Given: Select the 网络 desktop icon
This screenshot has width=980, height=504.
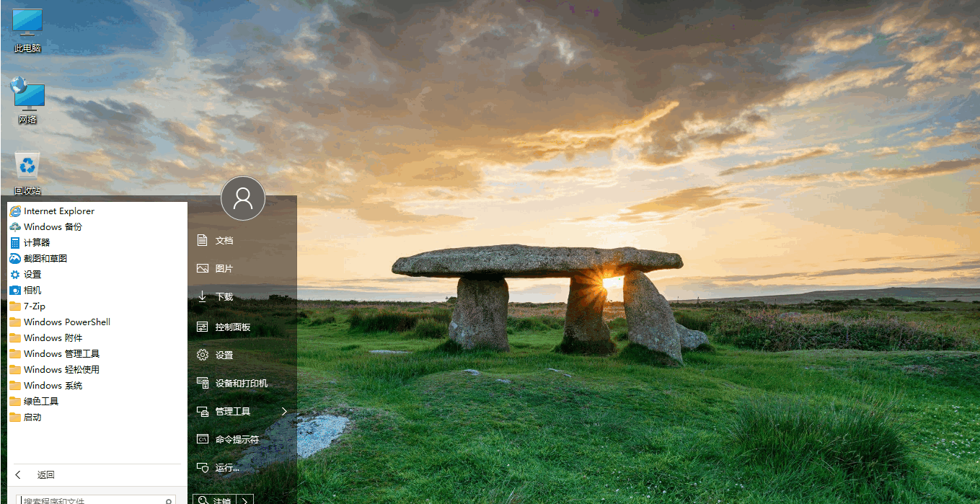Looking at the screenshot, I should (27, 102).
